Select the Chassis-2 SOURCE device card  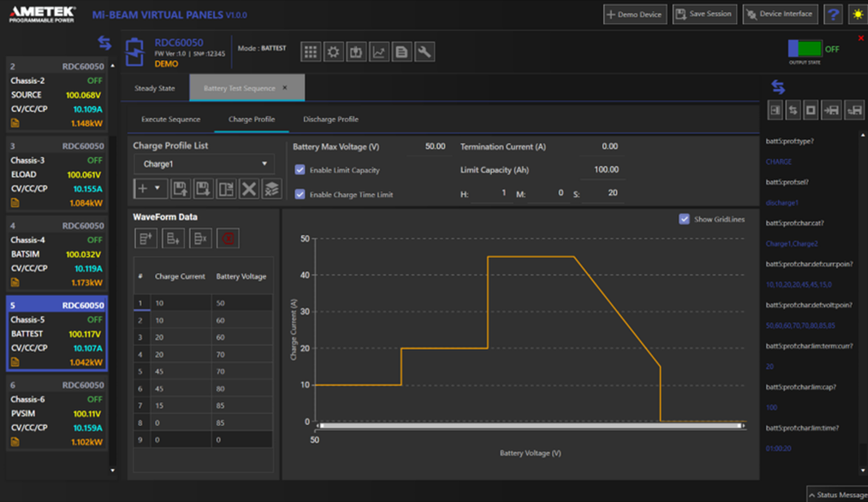(x=57, y=95)
